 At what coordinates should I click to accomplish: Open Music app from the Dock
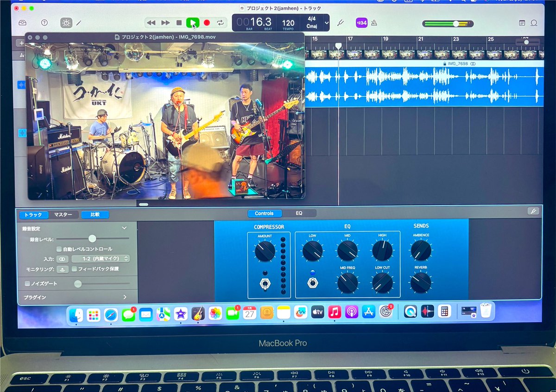click(x=335, y=312)
